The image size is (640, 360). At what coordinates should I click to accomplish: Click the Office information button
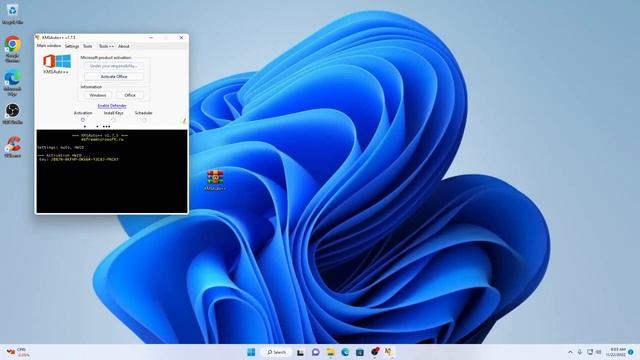click(130, 95)
